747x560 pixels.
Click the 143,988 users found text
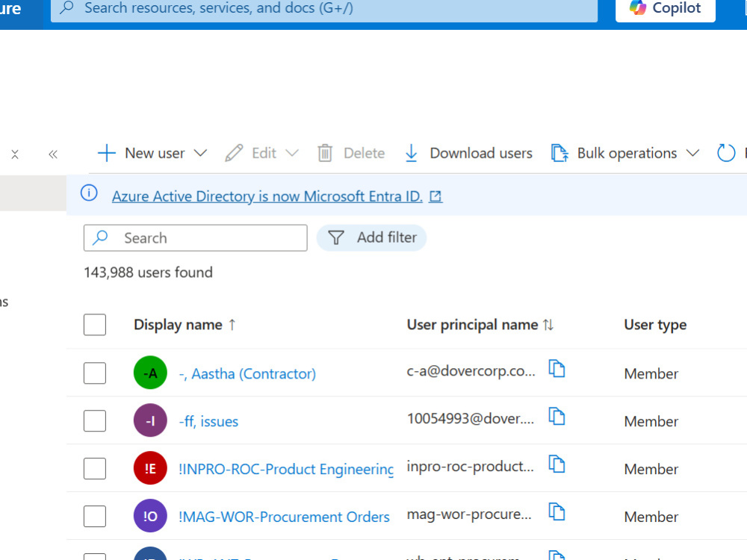pos(148,273)
